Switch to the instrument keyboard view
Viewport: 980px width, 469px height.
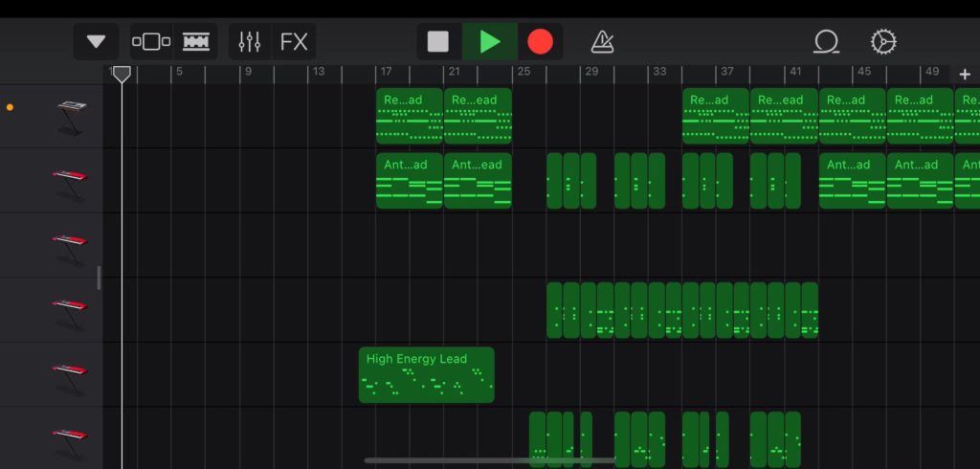point(151,42)
